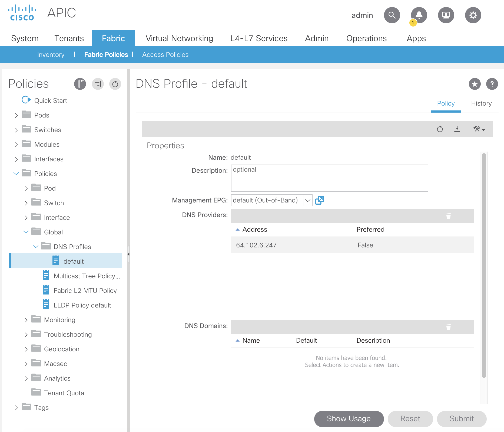This screenshot has width=504, height=432.
Task: Click the Show Usage button
Action: point(349,418)
